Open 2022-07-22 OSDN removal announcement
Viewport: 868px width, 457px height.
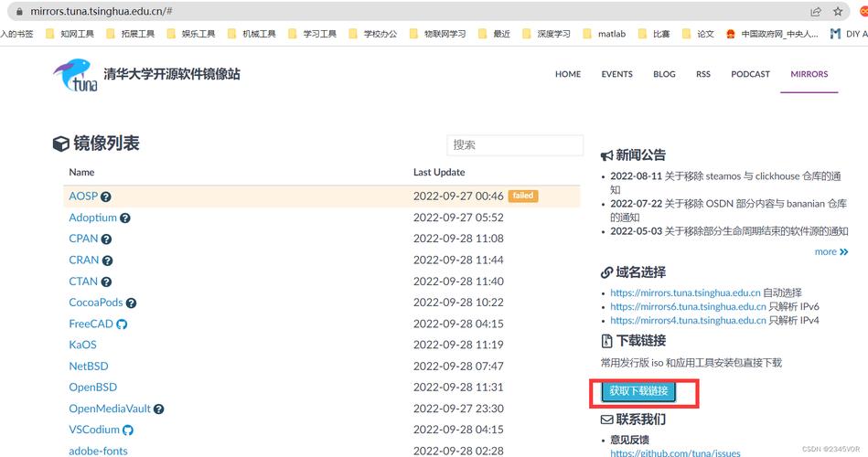click(x=728, y=210)
